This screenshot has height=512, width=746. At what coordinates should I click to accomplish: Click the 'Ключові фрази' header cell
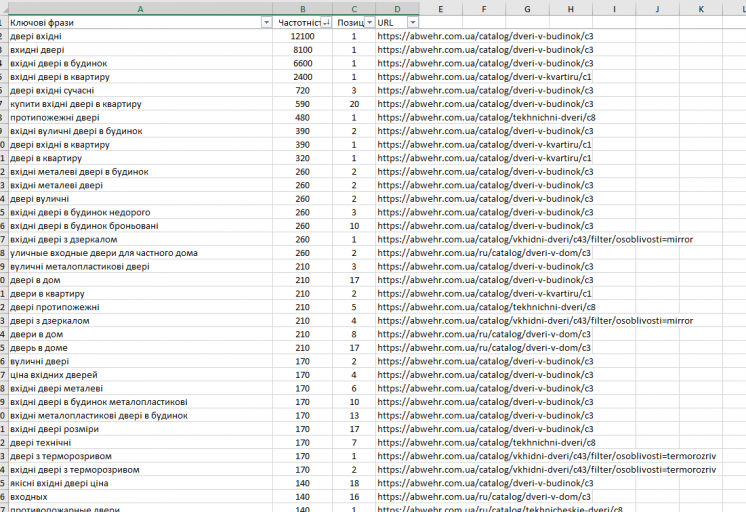(140, 23)
